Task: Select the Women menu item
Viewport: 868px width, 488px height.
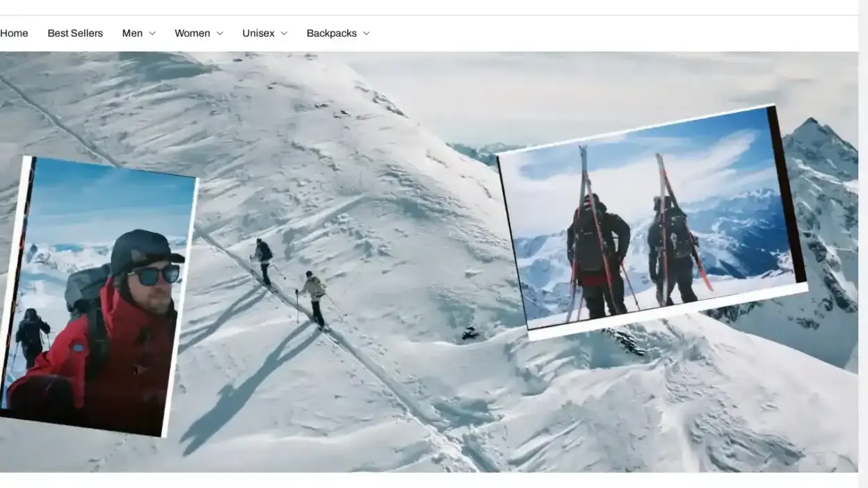Action: (192, 33)
